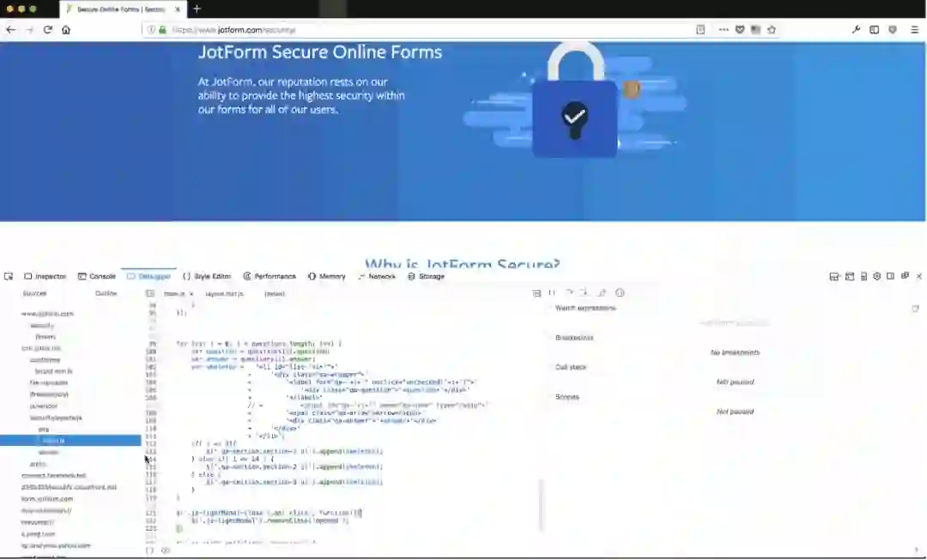Close the DevTools panel
The image size is (927, 560).
pyautogui.click(x=918, y=276)
